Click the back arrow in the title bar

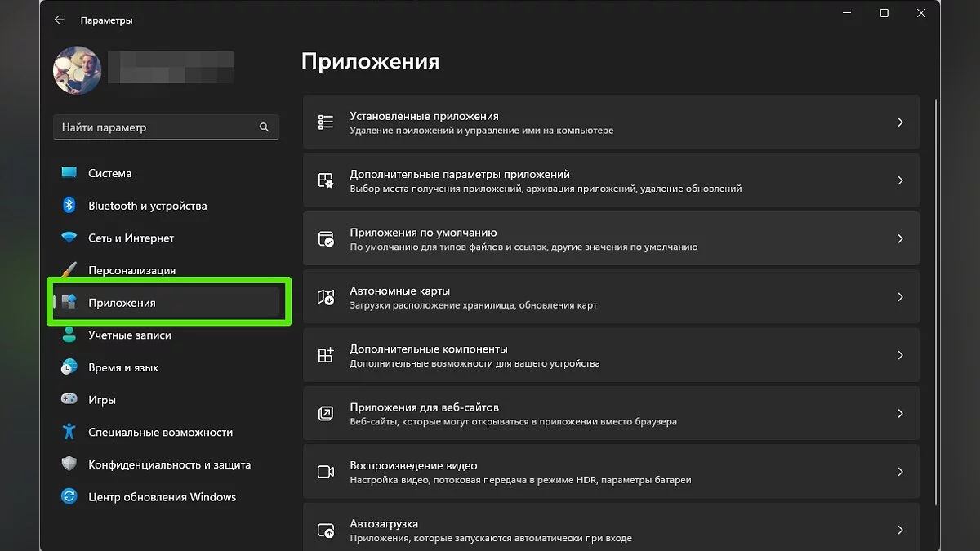[59, 20]
